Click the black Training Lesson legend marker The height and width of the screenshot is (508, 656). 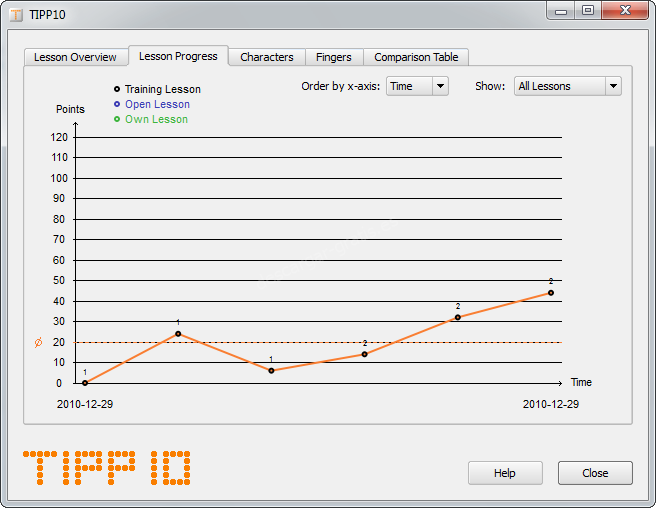click(117, 89)
